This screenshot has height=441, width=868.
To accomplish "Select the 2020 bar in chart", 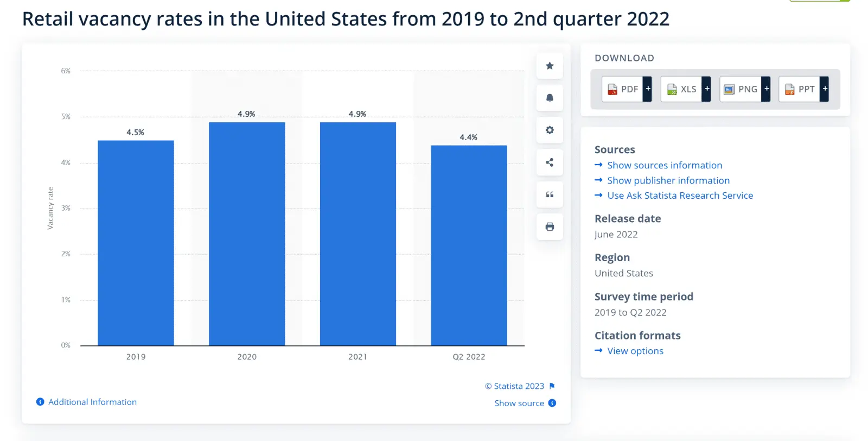I will click(247, 234).
